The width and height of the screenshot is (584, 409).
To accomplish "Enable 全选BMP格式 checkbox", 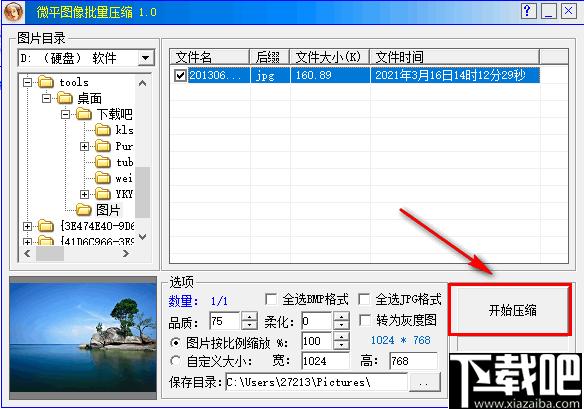I will point(271,299).
